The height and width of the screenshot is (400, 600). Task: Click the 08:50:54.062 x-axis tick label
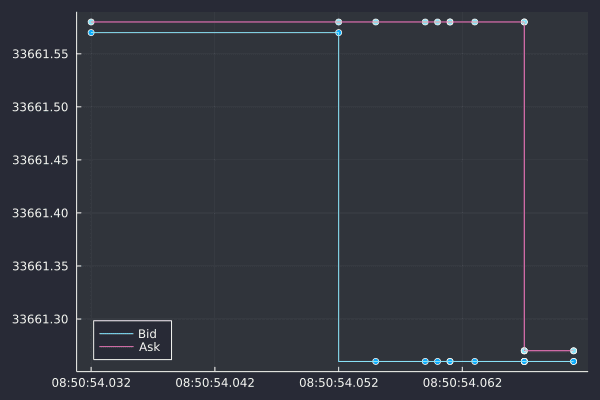[x=463, y=382]
